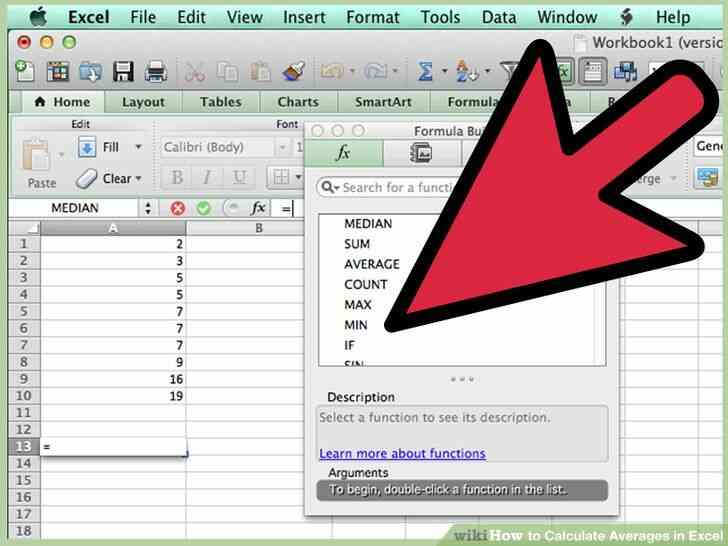Open the Excel application menu
This screenshot has width=728, height=546.
tap(88, 17)
